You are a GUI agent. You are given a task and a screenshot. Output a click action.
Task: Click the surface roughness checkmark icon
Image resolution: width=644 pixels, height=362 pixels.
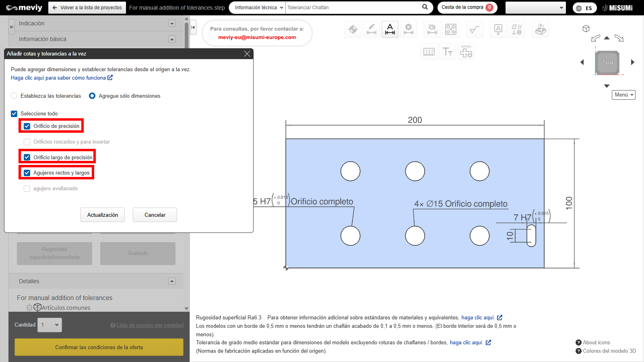click(x=475, y=29)
